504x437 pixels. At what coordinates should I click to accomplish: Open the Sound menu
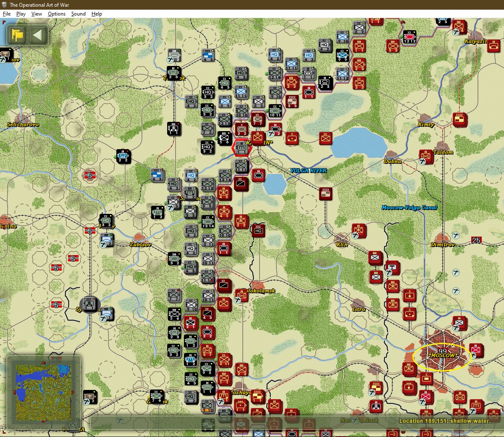point(78,14)
